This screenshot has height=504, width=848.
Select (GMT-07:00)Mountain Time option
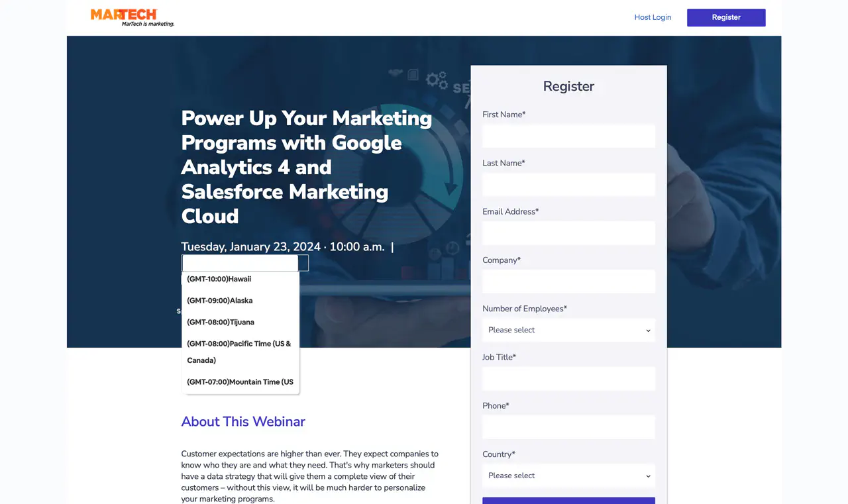pyautogui.click(x=240, y=382)
